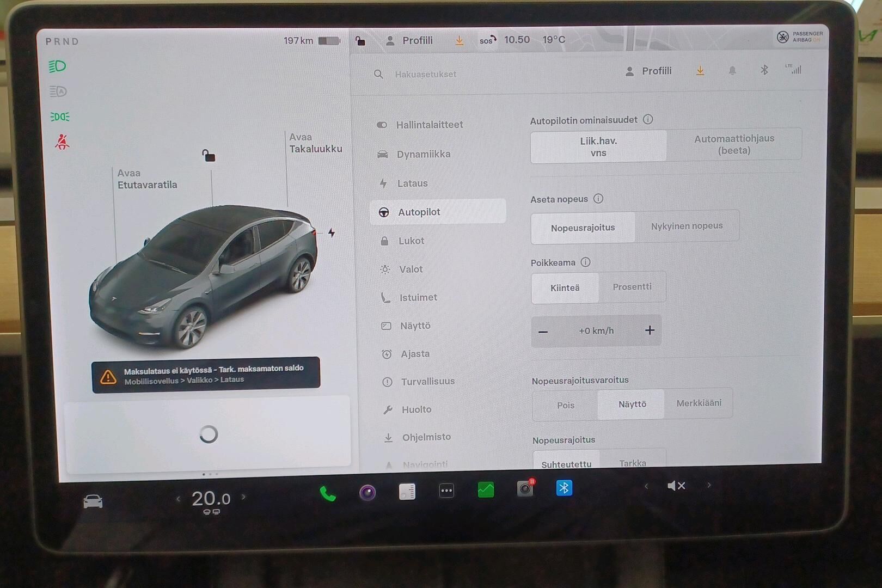The height and width of the screenshot is (588, 882).
Task: Tap the unlock padlock above the car
Action: [209, 156]
